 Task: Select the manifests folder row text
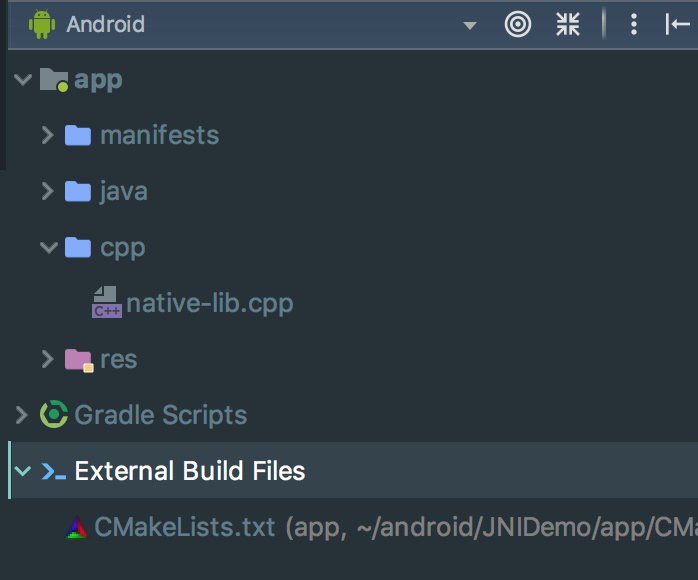[x=159, y=135]
